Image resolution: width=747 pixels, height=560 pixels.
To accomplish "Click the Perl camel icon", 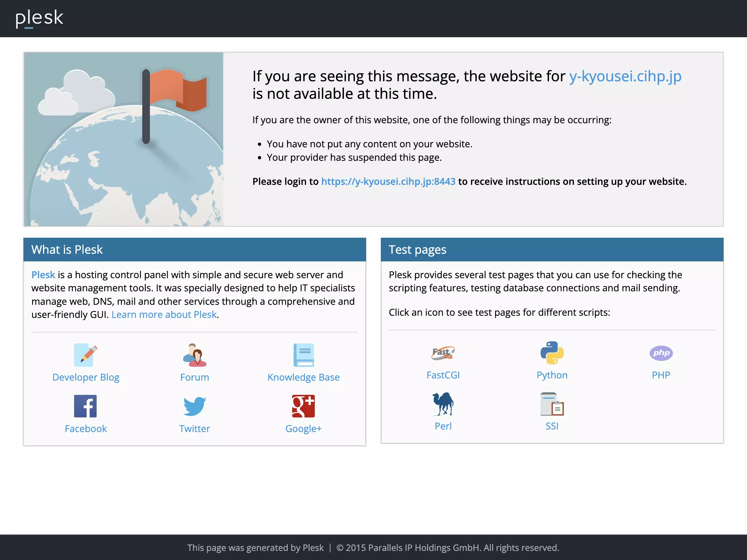I will [443, 404].
